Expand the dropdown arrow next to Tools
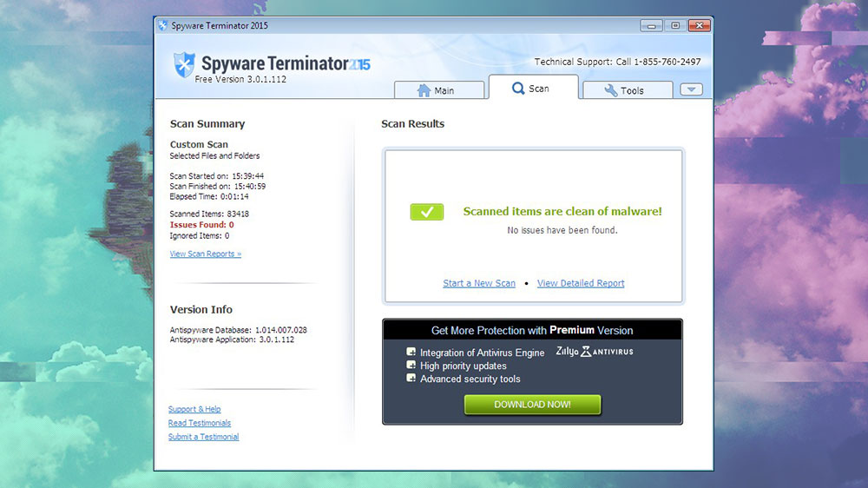 [691, 89]
